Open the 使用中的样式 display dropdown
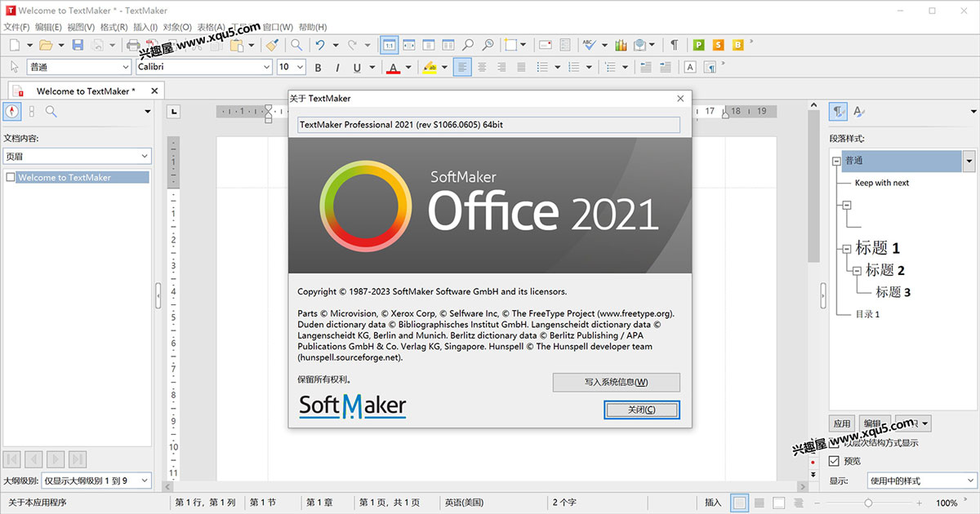980x514 pixels. [x=921, y=481]
